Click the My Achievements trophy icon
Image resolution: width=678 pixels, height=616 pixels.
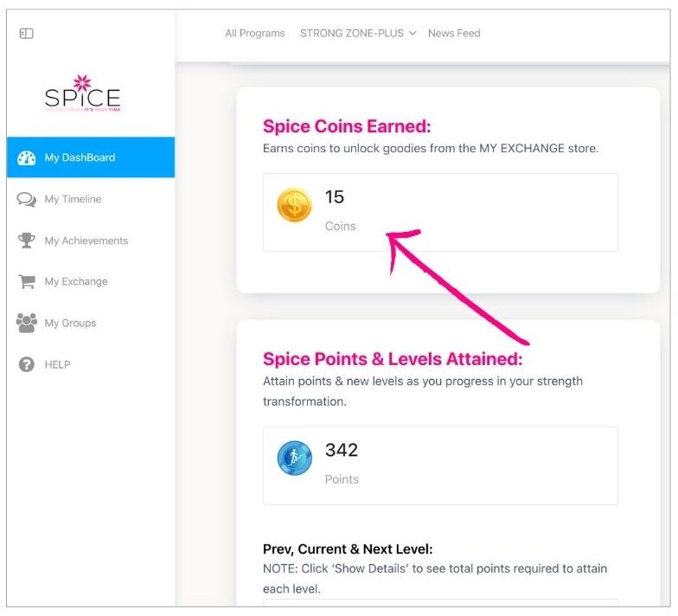click(x=27, y=241)
